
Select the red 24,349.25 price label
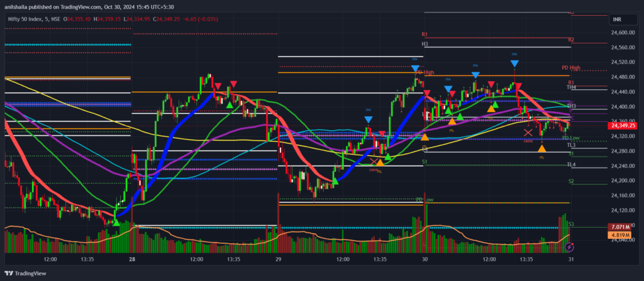click(623, 125)
